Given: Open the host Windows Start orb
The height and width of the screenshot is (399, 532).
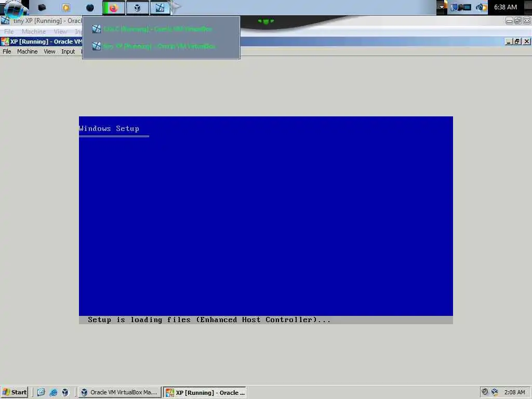Looking at the screenshot, I should pos(14,8).
